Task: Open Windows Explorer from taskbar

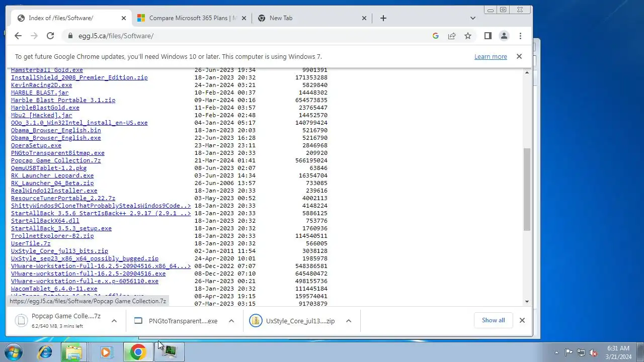Action: [x=74, y=352]
